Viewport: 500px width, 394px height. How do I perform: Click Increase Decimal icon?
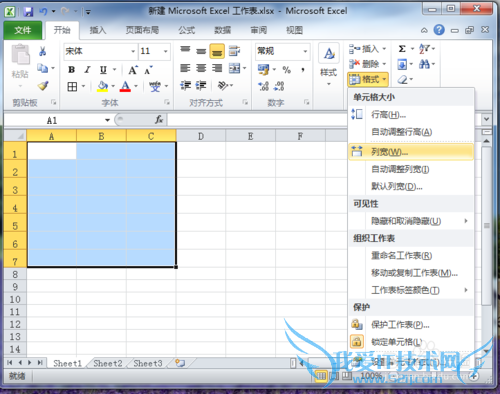coord(263,86)
